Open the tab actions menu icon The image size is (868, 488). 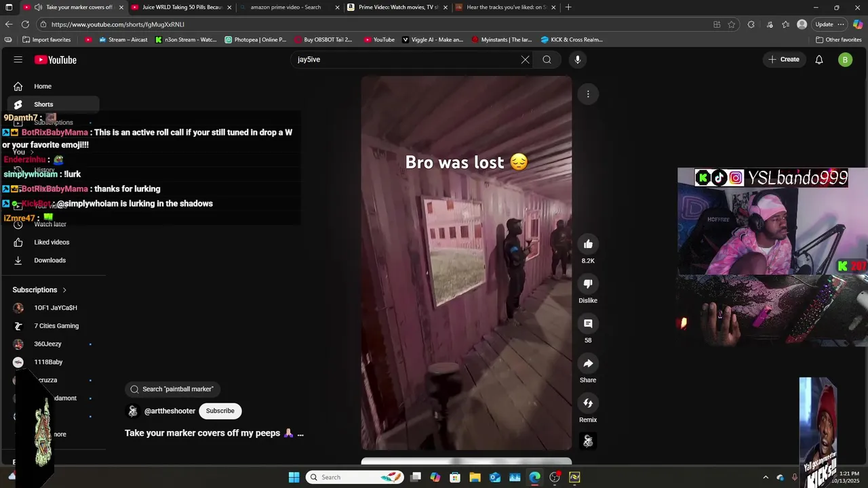[9, 7]
